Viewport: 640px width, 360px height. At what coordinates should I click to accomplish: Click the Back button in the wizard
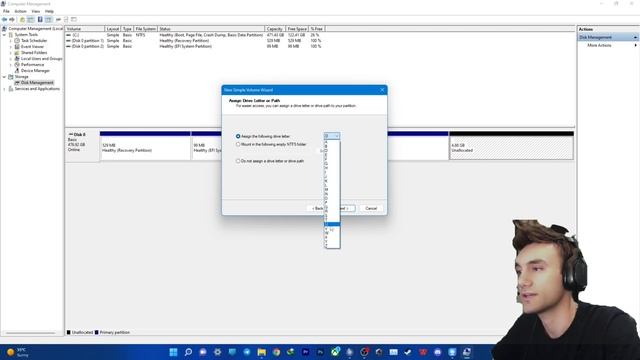(x=316, y=209)
